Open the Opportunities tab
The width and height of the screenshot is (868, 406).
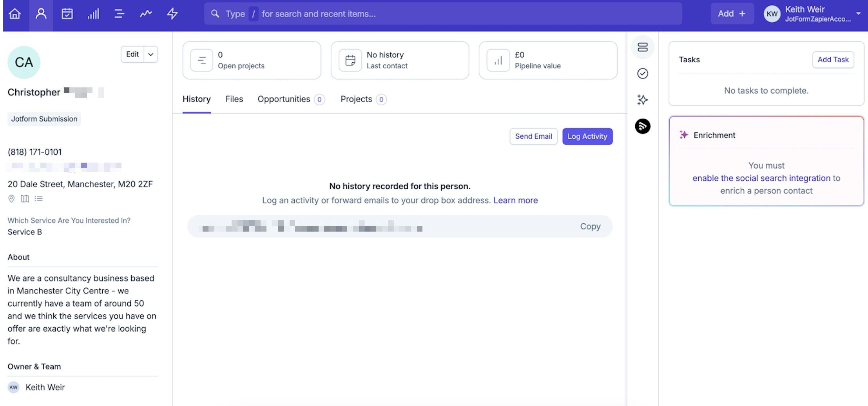291,99
